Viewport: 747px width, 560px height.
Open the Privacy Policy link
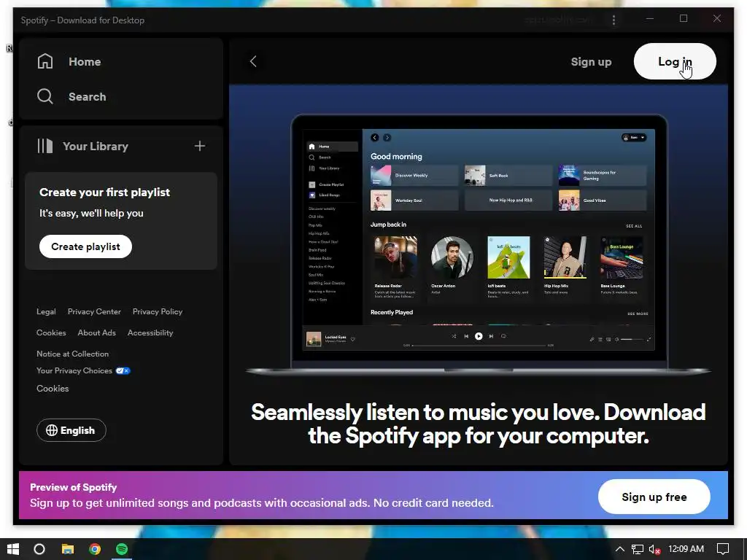click(158, 311)
